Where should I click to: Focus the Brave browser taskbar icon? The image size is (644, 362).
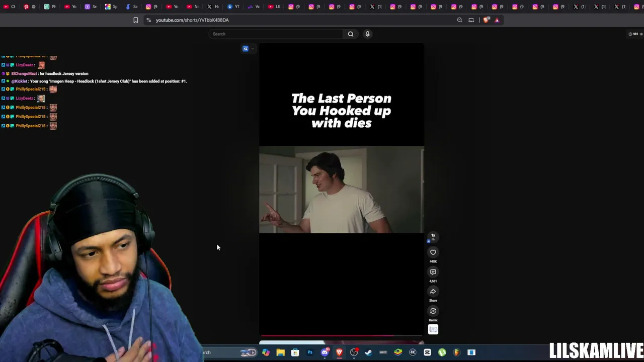pyautogui.click(x=339, y=352)
